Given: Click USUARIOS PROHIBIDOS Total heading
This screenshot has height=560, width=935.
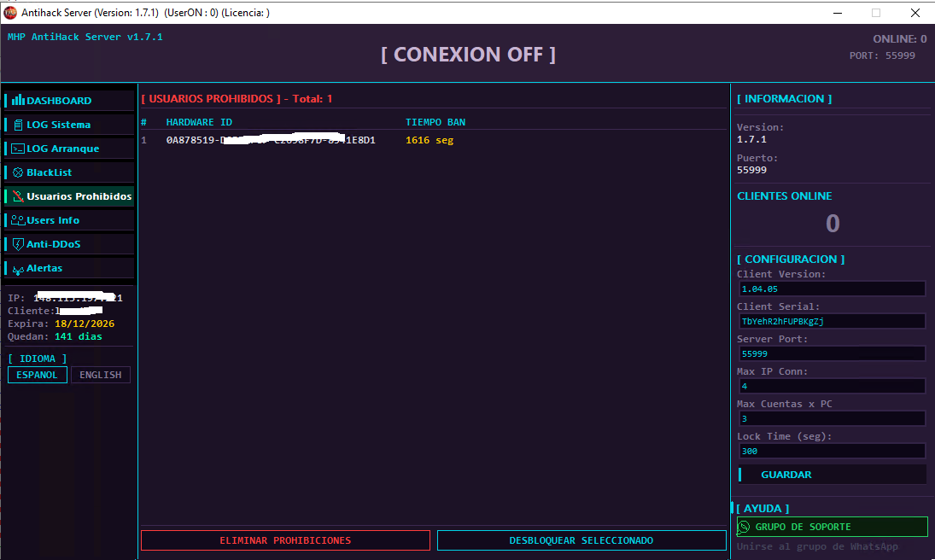Looking at the screenshot, I should point(237,99).
